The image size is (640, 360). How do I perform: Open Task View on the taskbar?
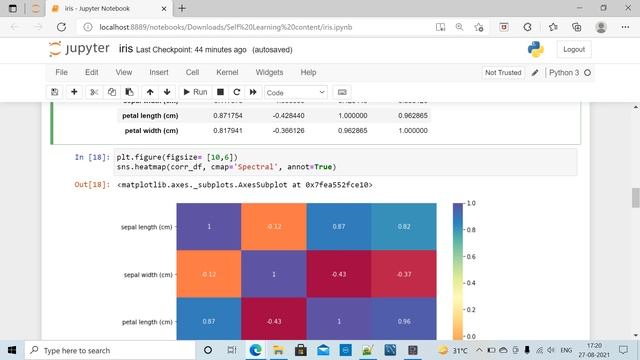(231, 350)
